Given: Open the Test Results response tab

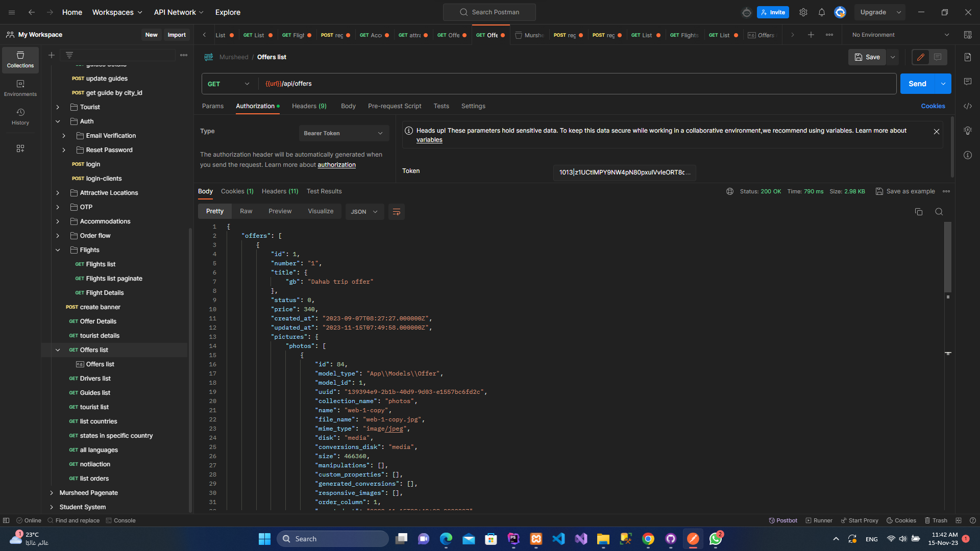Looking at the screenshot, I should coord(324,191).
